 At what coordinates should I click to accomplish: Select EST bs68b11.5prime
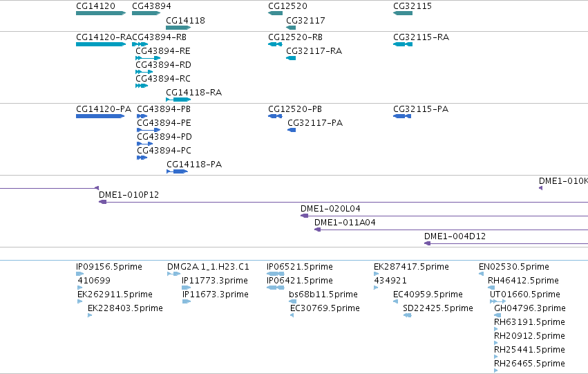point(293,302)
